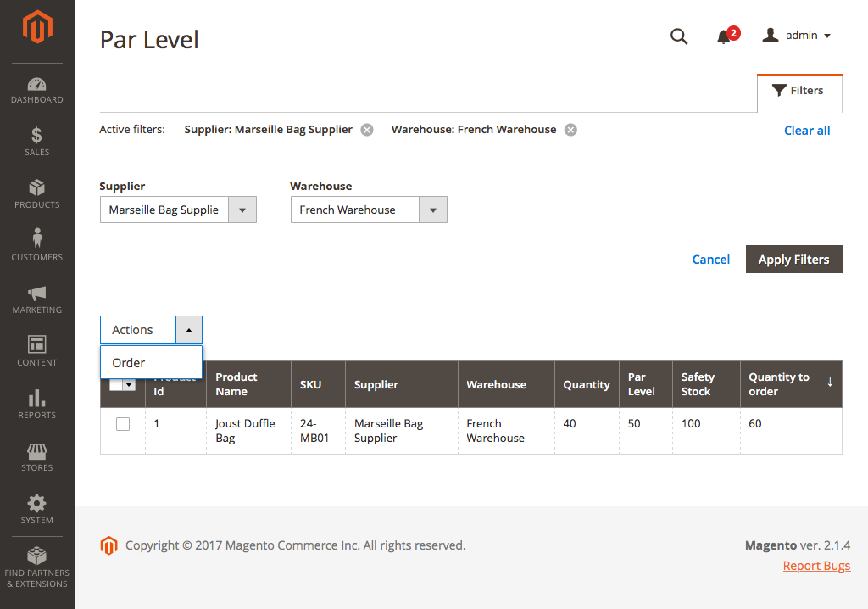Click the par level value 50
The width and height of the screenshot is (868, 609).
[634, 424]
